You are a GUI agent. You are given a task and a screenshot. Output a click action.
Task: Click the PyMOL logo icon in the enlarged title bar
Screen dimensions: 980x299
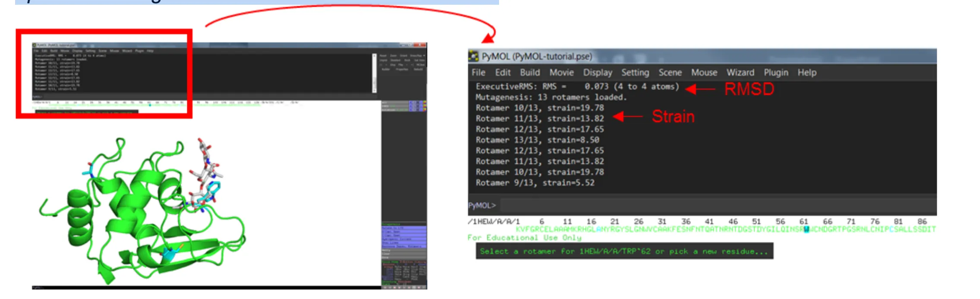click(474, 56)
